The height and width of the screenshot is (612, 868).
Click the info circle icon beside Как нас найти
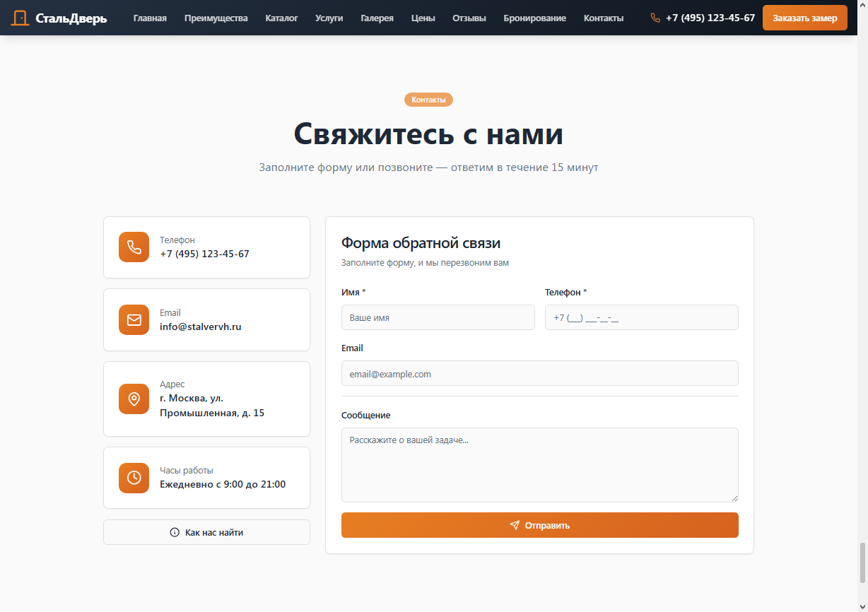pos(175,532)
